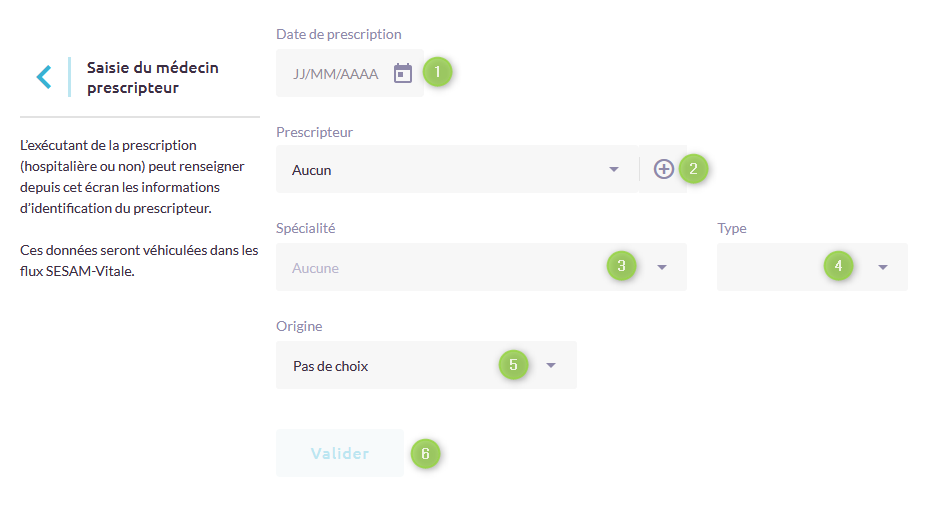Image resolution: width=940 pixels, height=514 pixels.
Task: Click the green badge numbered 1
Action: click(437, 72)
